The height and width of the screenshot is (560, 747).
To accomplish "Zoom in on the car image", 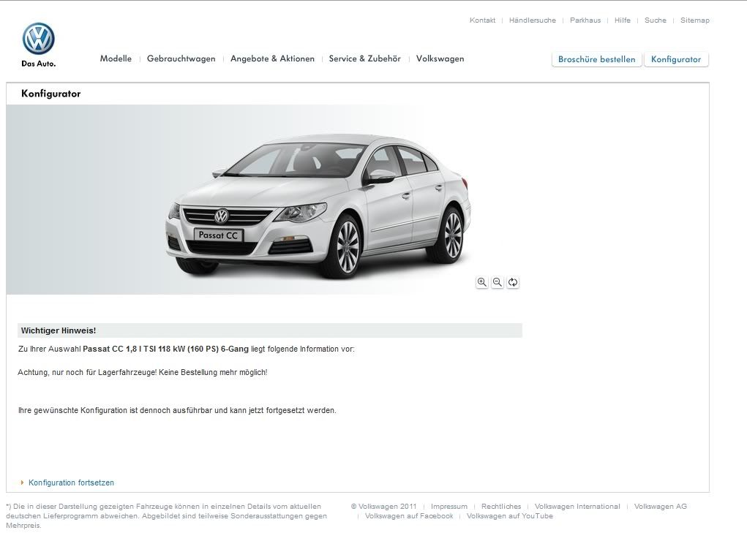I will pos(482,282).
